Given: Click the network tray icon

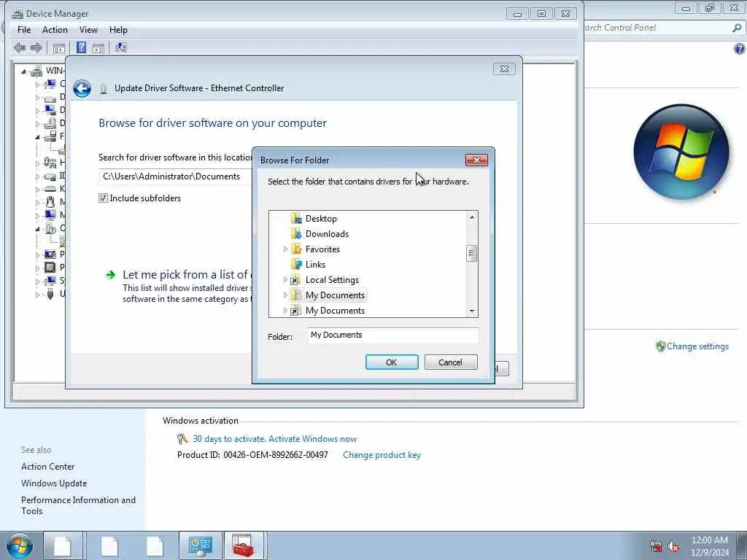Looking at the screenshot, I should [x=656, y=547].
